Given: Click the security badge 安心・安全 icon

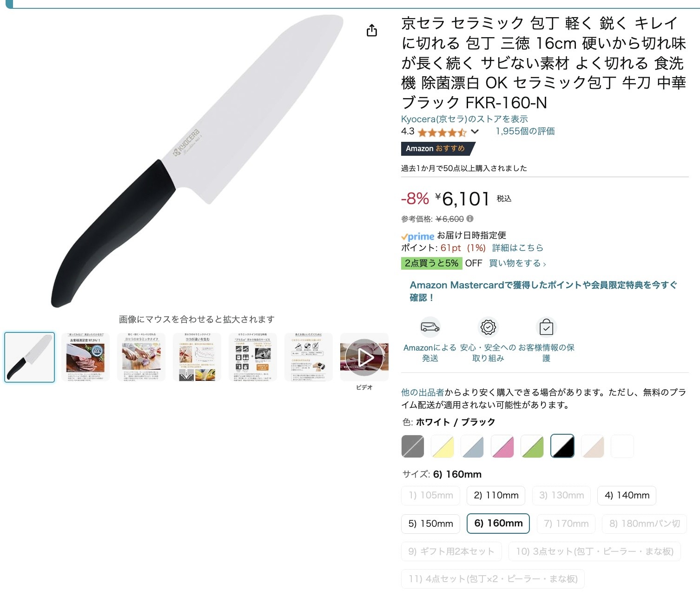Looking at the screenshot, I should pyautogui.click(x=488, y=327).
